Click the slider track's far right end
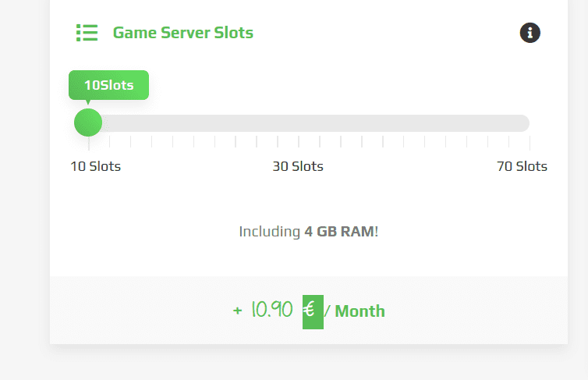 523,123
